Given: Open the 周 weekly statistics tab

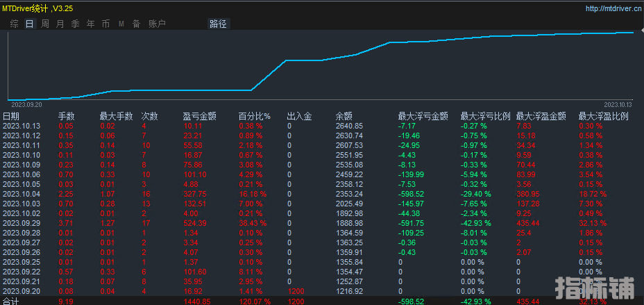Looking at the screenshot, I should (x=44, y=24).
